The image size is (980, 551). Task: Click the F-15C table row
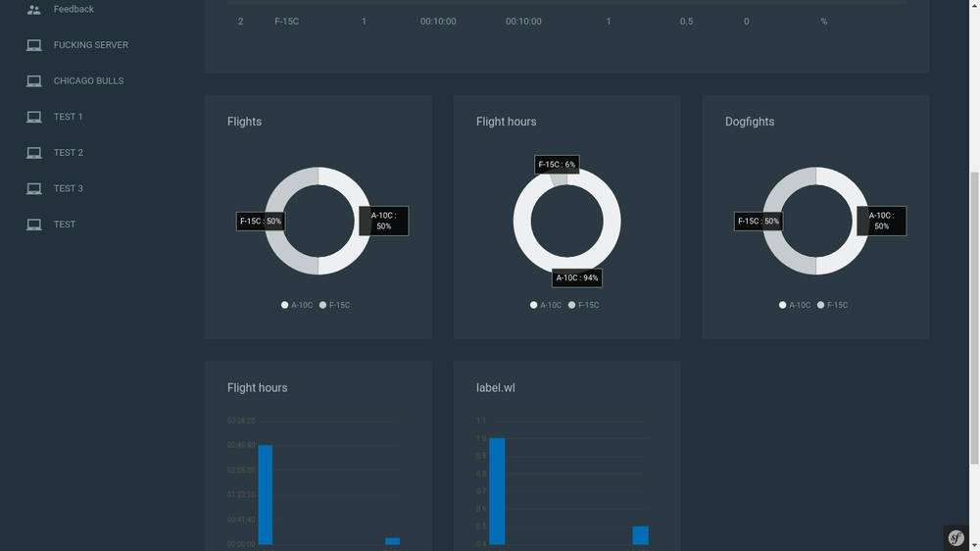(566, 22)
